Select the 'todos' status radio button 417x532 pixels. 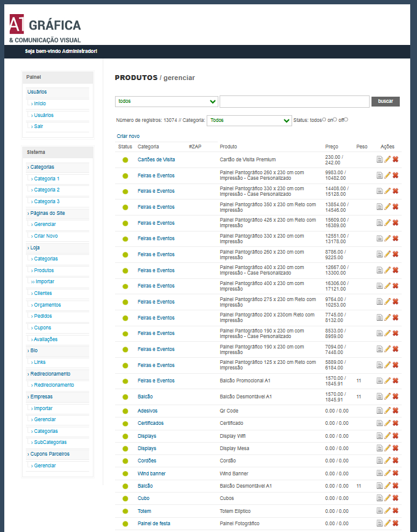tap(324, 119)
